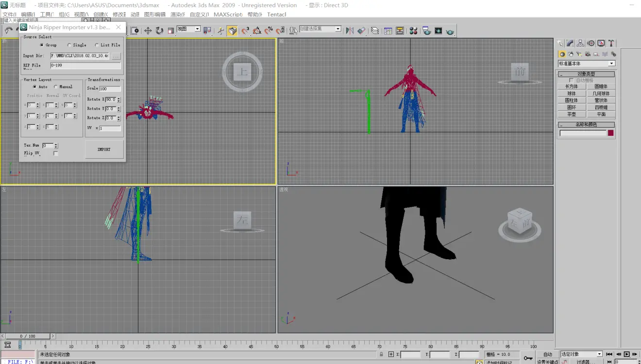Click the Mirror tool icon
The width and height of the screenshot is (641, 364).
coord(350,31)
